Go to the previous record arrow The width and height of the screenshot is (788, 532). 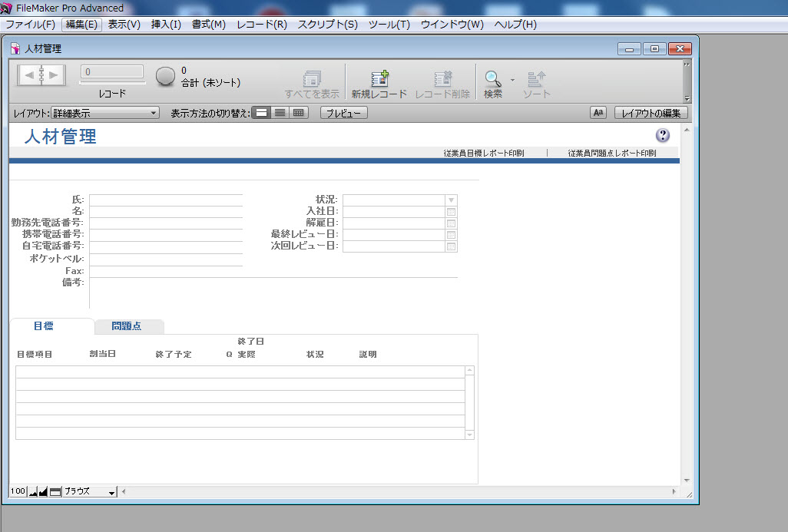pos(30,75)
